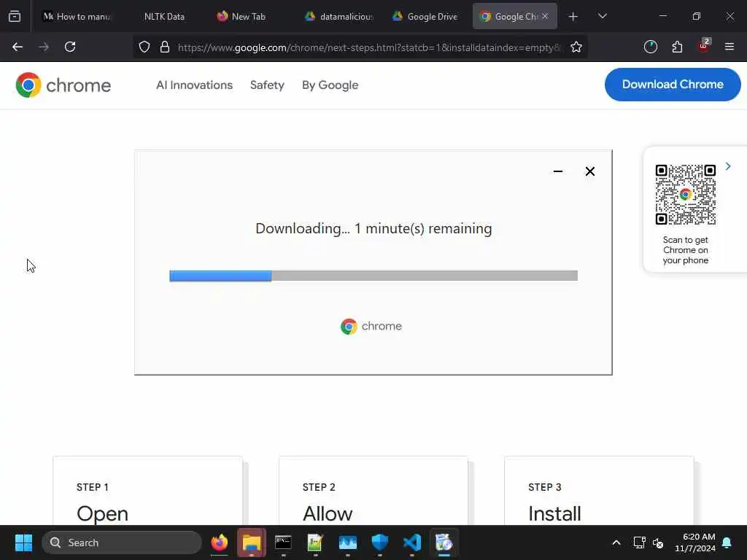Collapse the QR code panel chevron
747x560 pixels.
pyautogui.click(x=728, y=166)
